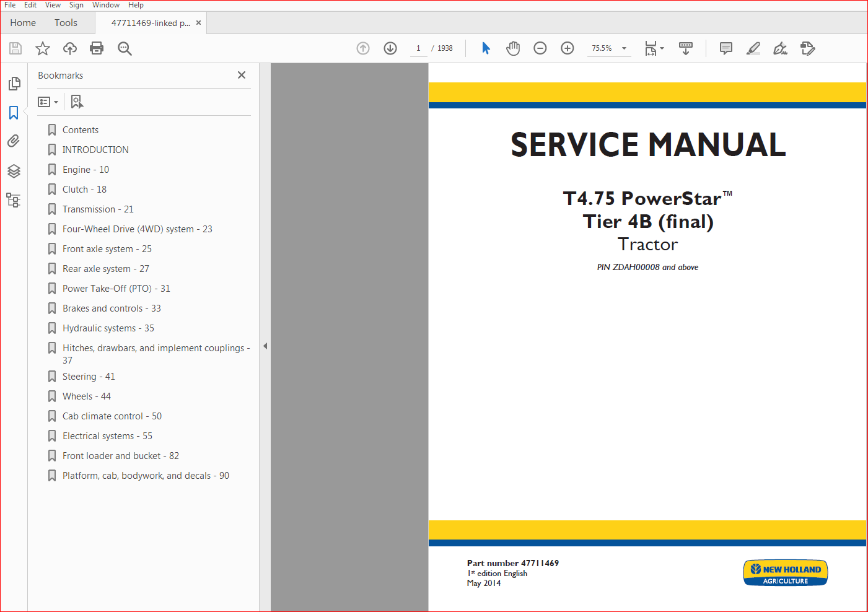Screen dimensions: 868x612
Task: Open the File menu
Action: [10, 5]
